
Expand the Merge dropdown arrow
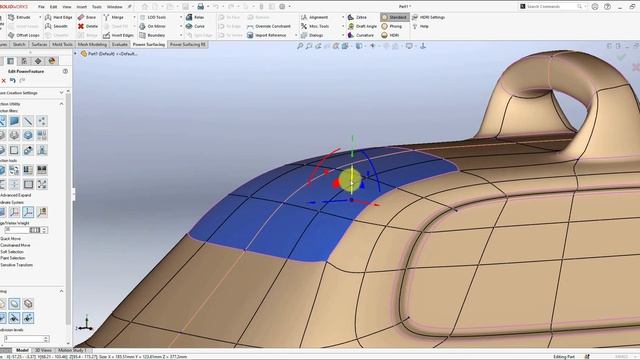[135, 17]
